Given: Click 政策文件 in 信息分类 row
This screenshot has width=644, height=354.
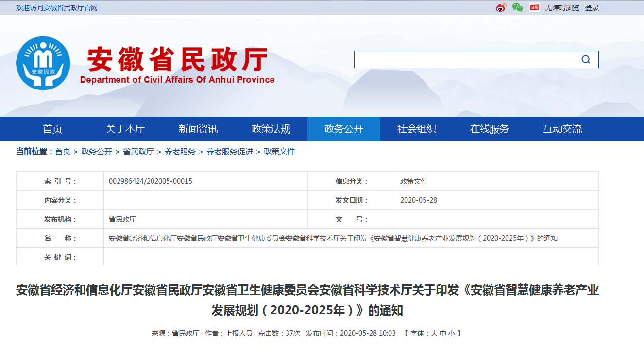Looking at the screenshot, I should (414, 181).
